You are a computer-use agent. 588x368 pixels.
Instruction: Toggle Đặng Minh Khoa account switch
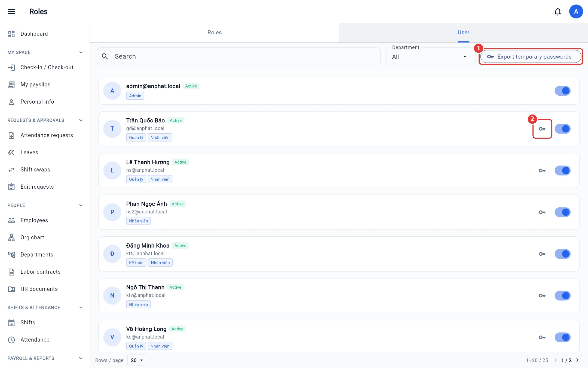pos(562,254)
